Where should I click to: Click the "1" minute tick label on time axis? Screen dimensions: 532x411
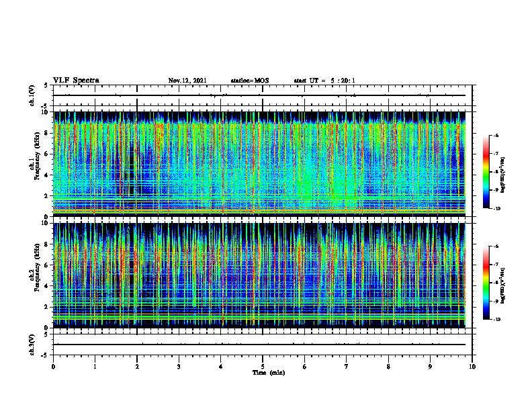pyautogui.click(x=95, y=366)
